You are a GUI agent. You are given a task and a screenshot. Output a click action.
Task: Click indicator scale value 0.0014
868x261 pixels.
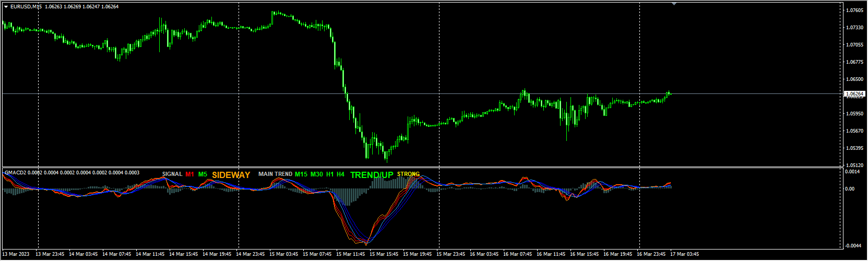852,172
